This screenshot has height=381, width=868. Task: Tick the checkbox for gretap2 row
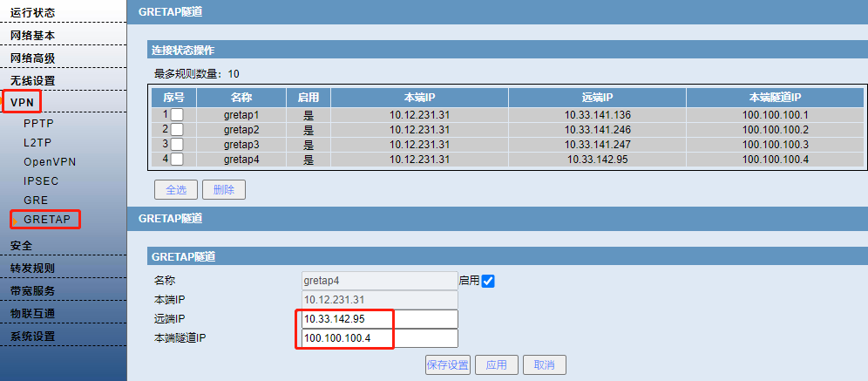click(177, 129)
